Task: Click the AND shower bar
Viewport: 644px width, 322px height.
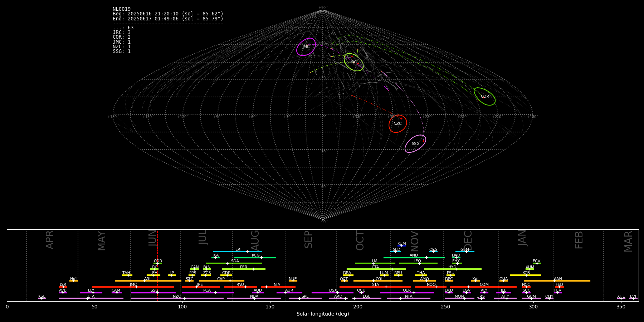Action: [x=414, y=257]
